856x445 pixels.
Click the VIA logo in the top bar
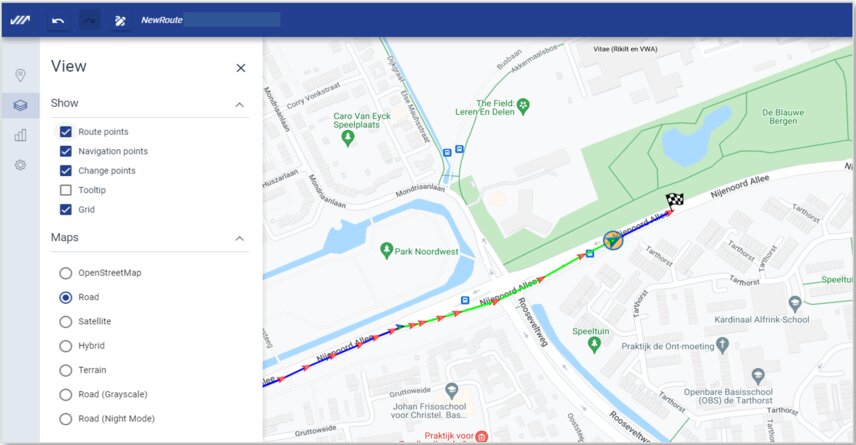20,20
